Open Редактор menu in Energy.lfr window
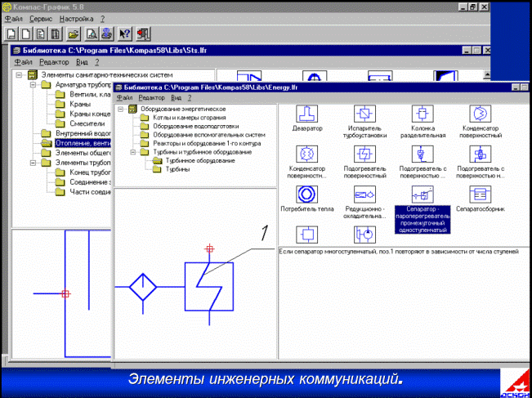 [x=152, y=98]
